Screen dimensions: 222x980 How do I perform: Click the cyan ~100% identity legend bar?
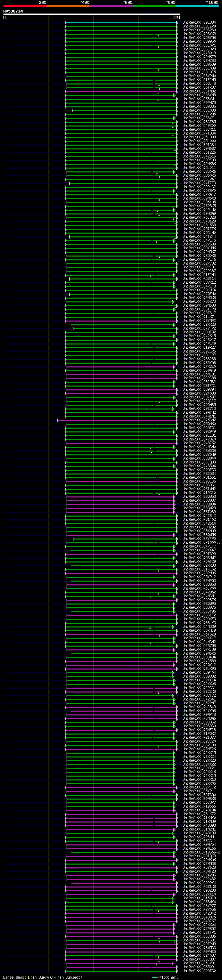[x=197, y=6]
